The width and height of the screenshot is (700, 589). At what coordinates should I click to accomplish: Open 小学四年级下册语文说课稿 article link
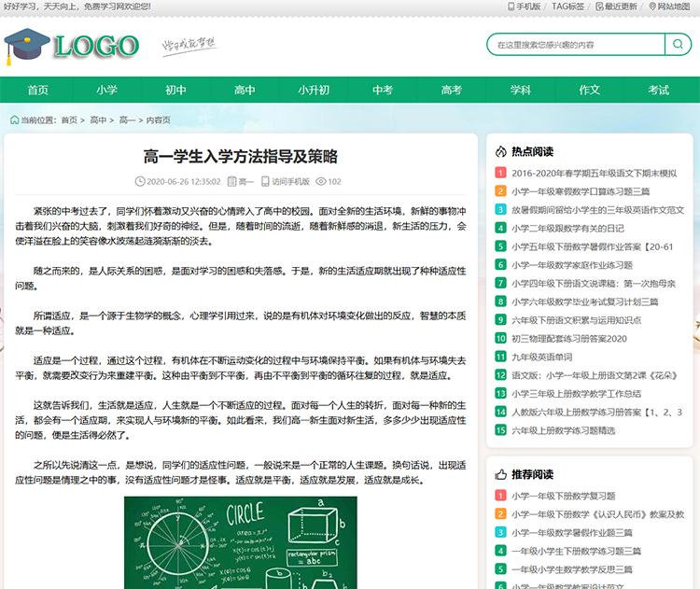pyautogui.click(x=594, y=283)
